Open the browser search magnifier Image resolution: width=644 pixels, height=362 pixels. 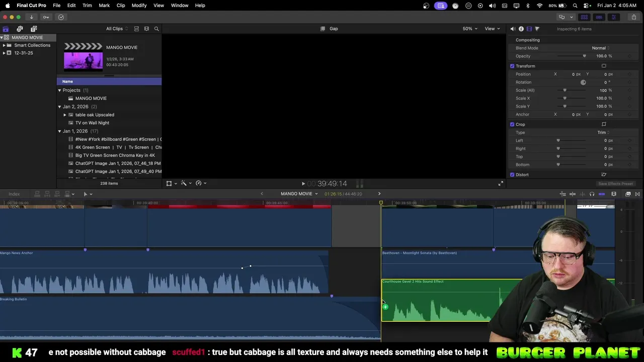pos(156,29)
